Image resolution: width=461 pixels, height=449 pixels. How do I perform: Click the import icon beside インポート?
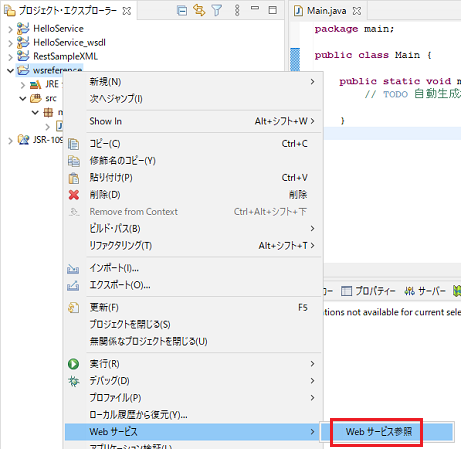pyautogui.click(x=73, y=269)
